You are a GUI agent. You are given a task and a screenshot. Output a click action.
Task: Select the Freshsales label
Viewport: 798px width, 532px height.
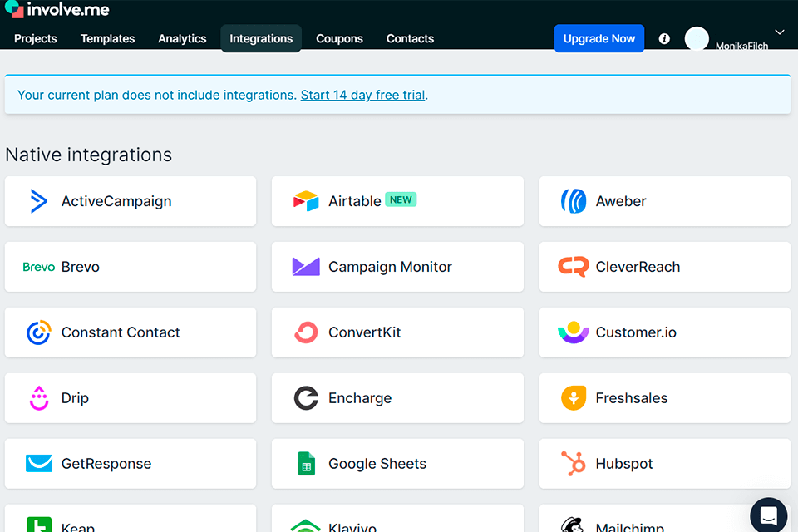[632, 398]
